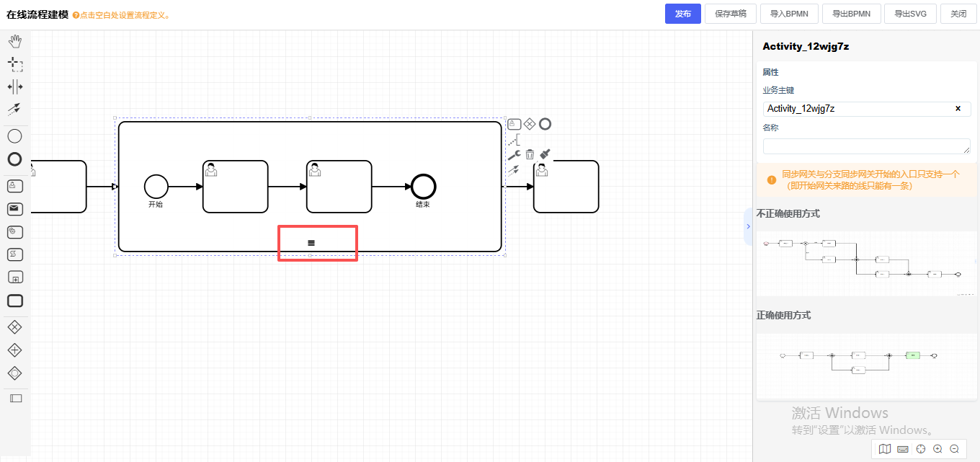This screenshot has width=980, height=462.
Task: Click the subprocess loop marker highlighted in red
Action: click(311, 243)
